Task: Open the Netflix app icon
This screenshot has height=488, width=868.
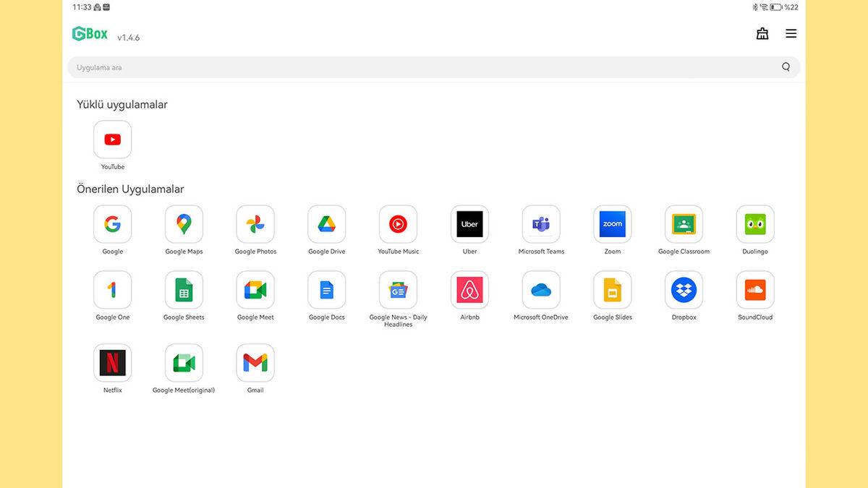Action: click(x=112, y=363)
